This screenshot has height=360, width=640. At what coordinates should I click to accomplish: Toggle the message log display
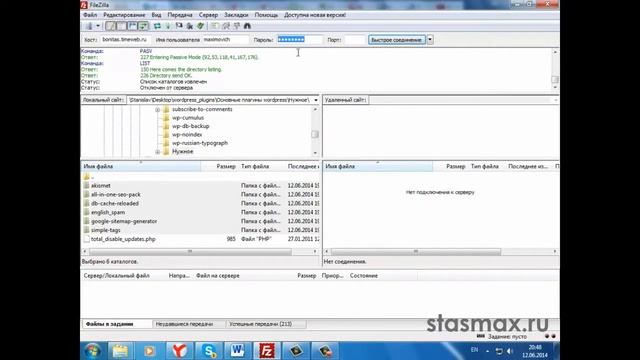coord(111,26)
